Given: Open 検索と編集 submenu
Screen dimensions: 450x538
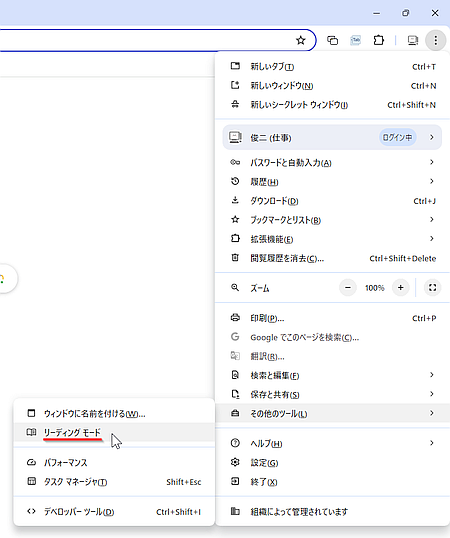Looking at the screenshot, I should coord(332,376).
